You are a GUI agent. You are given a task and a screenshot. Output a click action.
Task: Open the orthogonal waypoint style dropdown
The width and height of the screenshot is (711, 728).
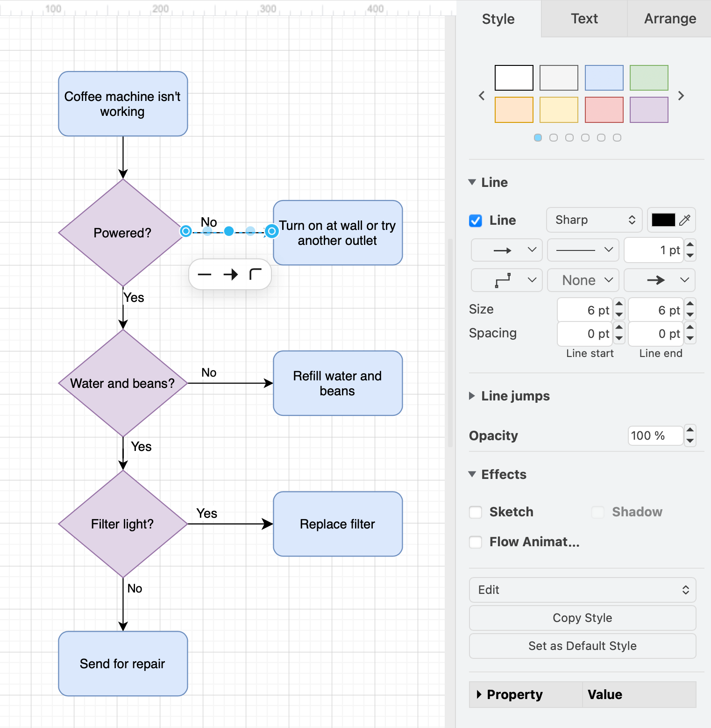pyautogui.click(x=507, y=280)
